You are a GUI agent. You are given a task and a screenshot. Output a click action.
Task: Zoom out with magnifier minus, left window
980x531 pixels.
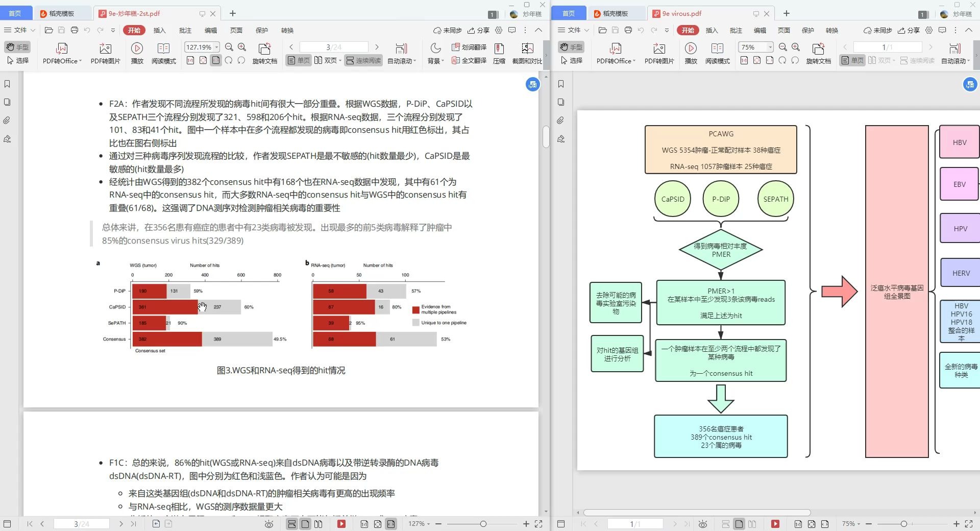tap(229, 47)
